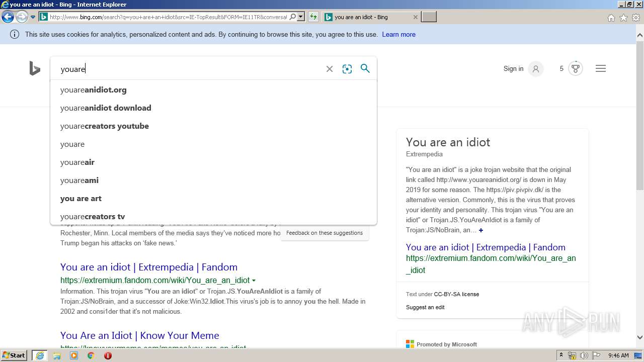Clear the search box with X icon

tap(330, 69)
